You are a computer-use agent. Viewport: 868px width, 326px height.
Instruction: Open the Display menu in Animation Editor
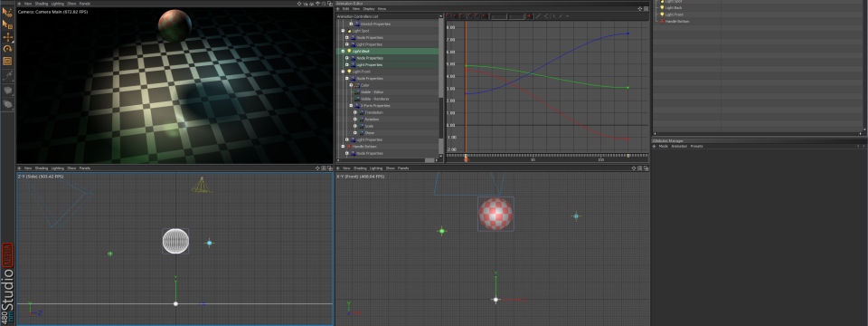point(369,9)
